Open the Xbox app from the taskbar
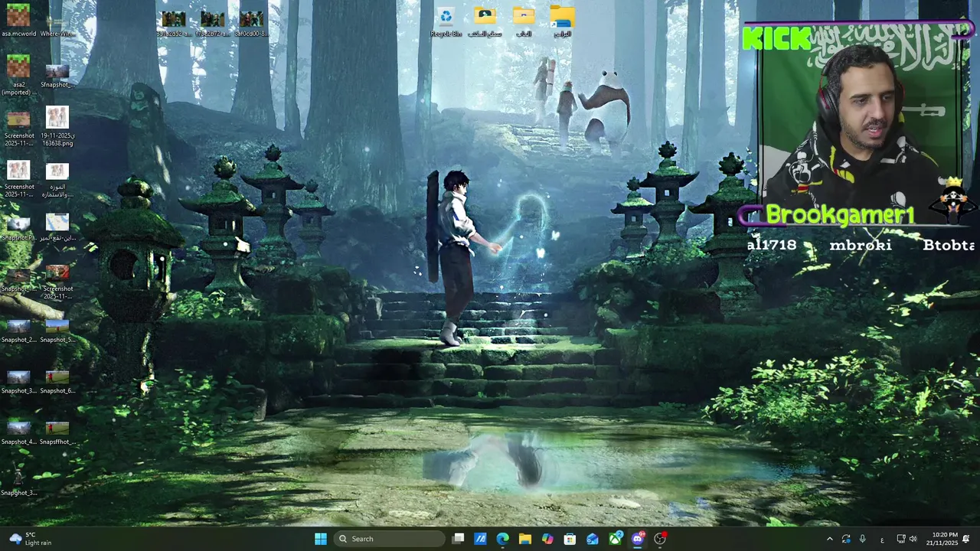The width and height of the screenshot is (980, 551). [616, 539]
